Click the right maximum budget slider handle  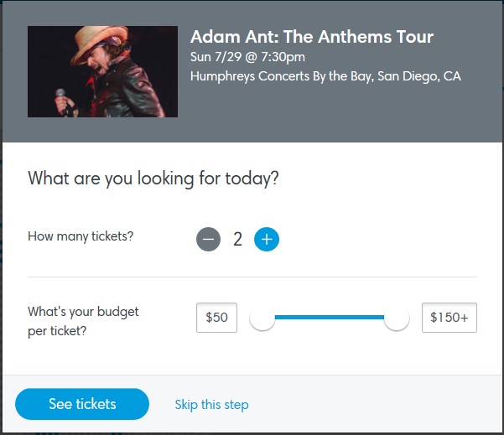coord(397,318)
